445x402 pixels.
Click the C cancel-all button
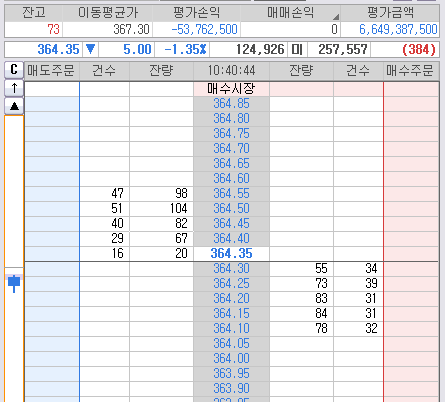point(14,70)
